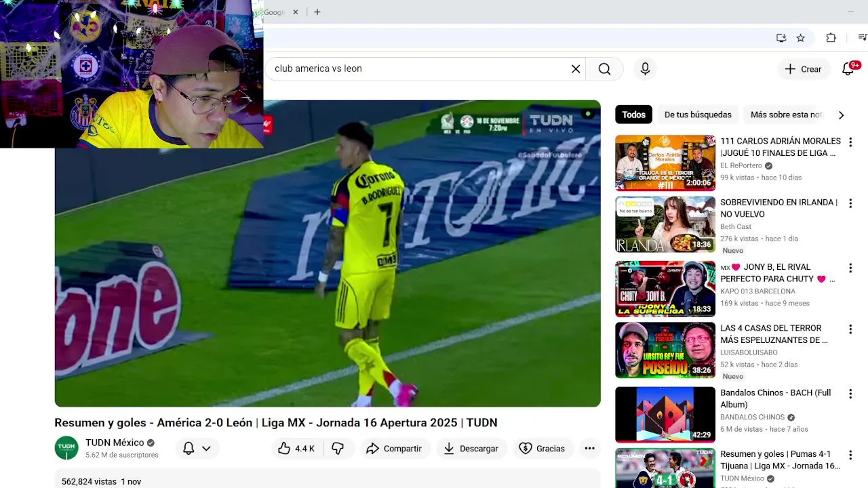This screenshot has height=488, width=868.
Task: Open media control icon in browser toolbar
Action: pyautogui.click(x=862, y=38)
